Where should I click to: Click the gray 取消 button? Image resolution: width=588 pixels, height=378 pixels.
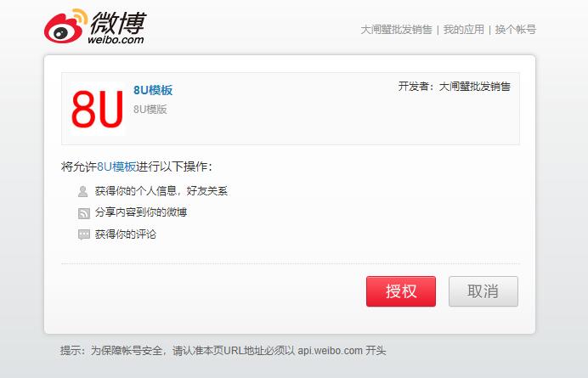(483, 291)
